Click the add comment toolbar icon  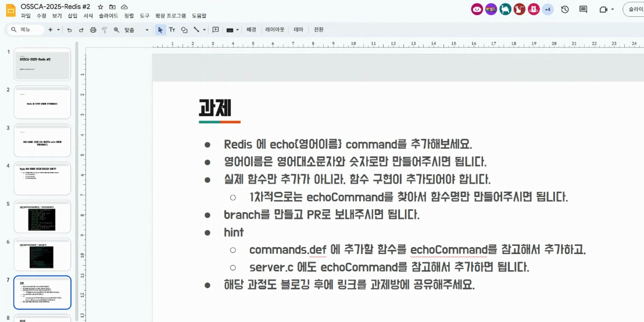click(x=215, y=30)
